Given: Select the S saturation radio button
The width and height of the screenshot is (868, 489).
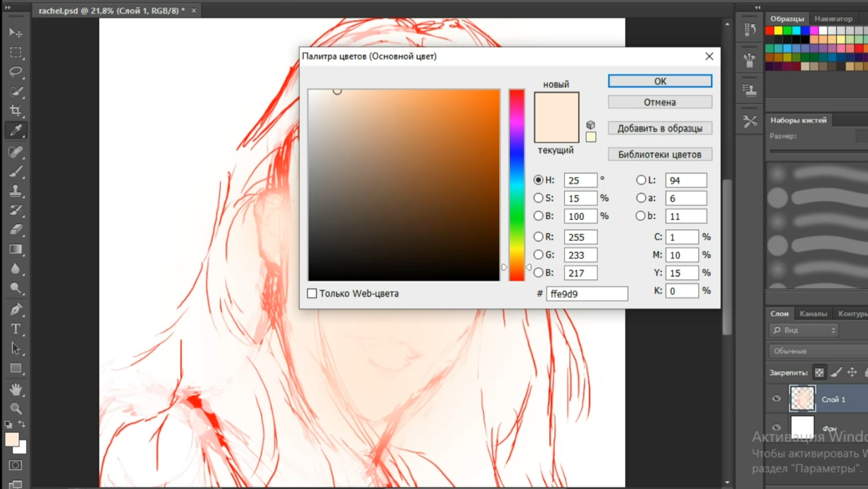Looking at the screenshot, I should click(x=538, y=197).
